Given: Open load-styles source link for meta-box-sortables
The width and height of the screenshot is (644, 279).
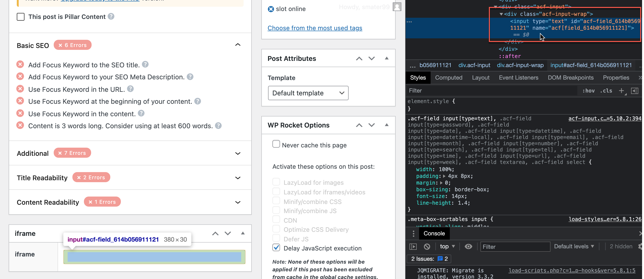Looking at the screenshot, I should 605,219.
